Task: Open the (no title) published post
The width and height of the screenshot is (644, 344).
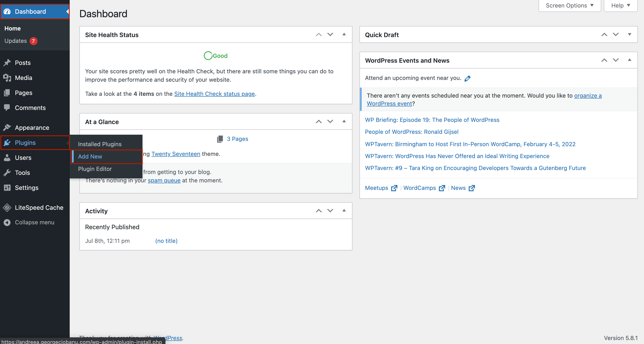Action: pyautogui.click(x=166, y=241)
